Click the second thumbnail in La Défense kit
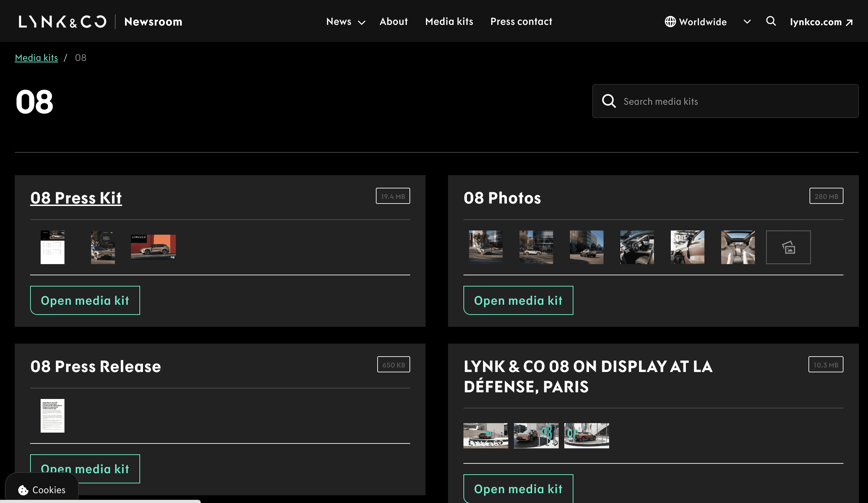The image size is (868, 503). coord(536,436)
